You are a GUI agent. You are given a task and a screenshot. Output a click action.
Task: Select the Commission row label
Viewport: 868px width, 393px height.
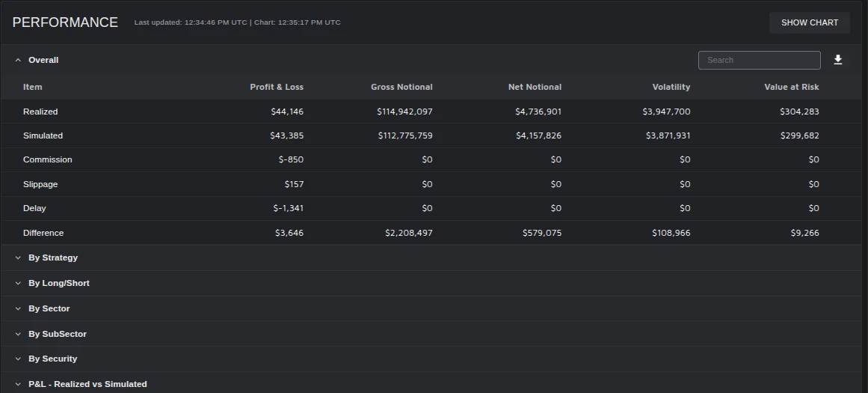pyautogui.click(x=48, y=159)
